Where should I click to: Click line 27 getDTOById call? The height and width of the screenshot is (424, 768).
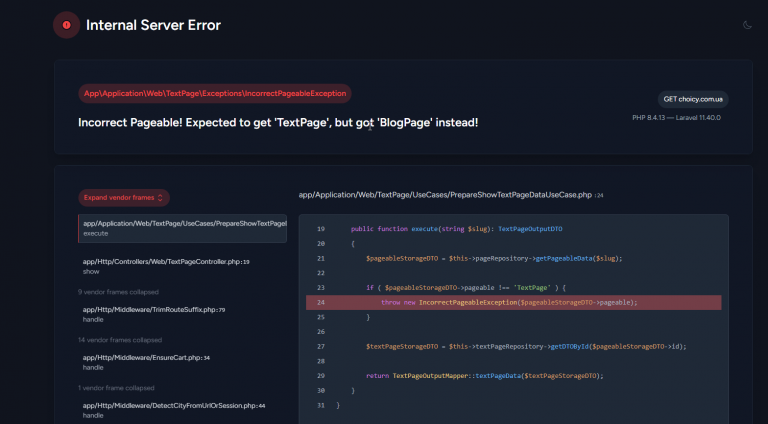click(x=526, y=347)
